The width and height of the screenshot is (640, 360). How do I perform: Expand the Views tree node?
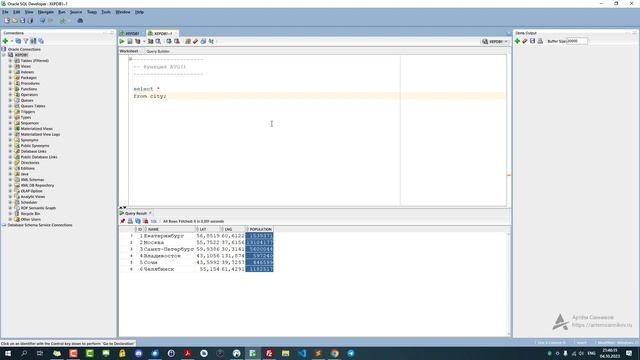[x=11, y=67]
